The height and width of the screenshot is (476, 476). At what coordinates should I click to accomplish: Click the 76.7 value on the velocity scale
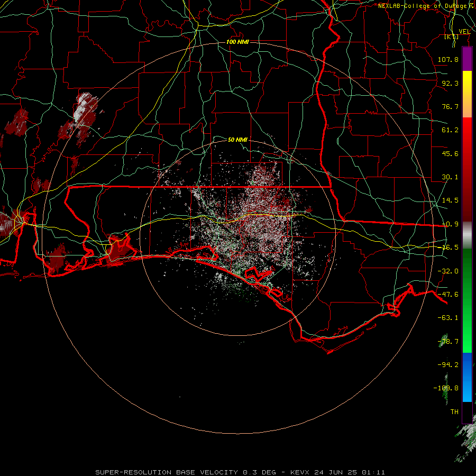click(x=450, y=106)
